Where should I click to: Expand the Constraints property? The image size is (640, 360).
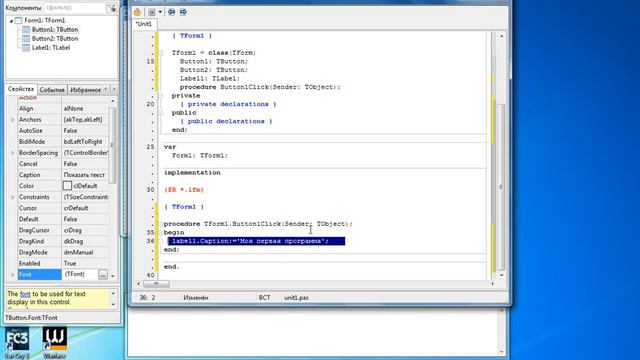(x=12, y=197)
